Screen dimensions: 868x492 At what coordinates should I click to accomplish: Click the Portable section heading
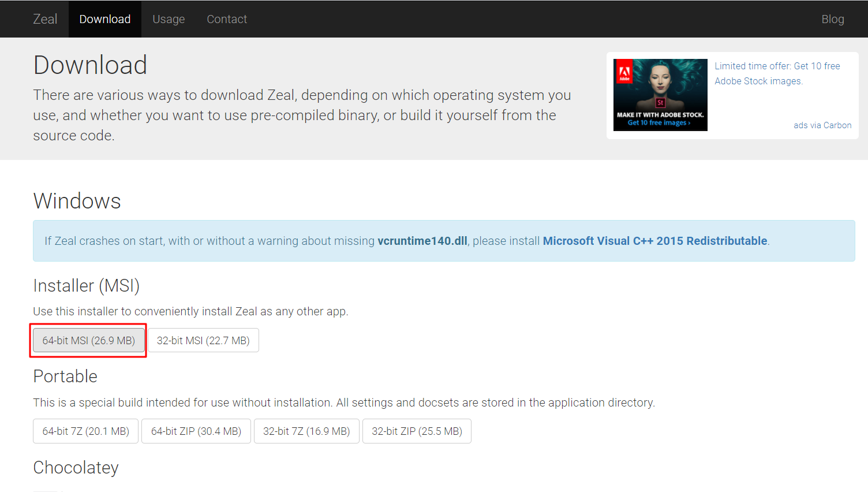tap(65, 377)
